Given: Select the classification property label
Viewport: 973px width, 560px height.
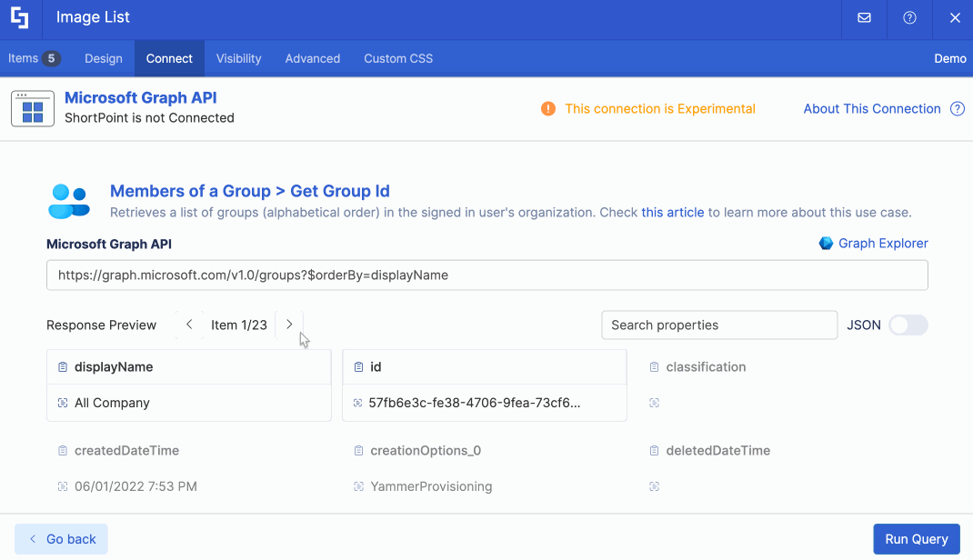Looking at the screenshot, I should pyautogui.click(x=707, y=367).
